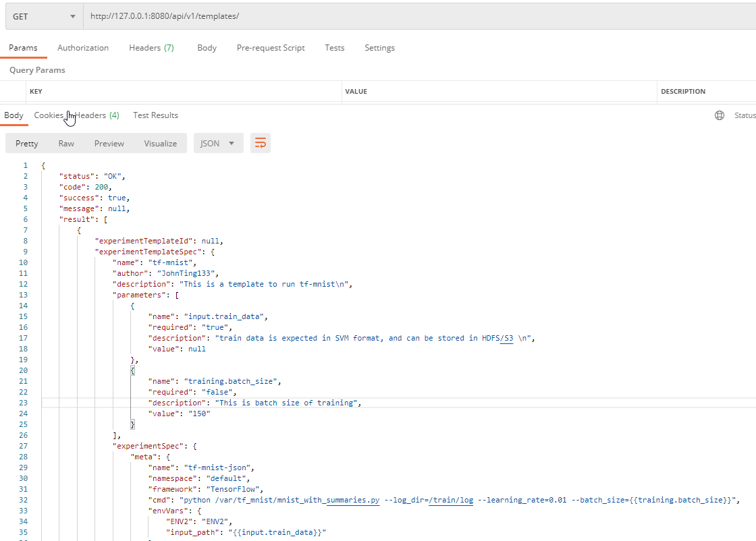Click the "value": "150" line
The height and width of the screenshot is (541, 756).
pyautogui.click(x=180, y=414)
